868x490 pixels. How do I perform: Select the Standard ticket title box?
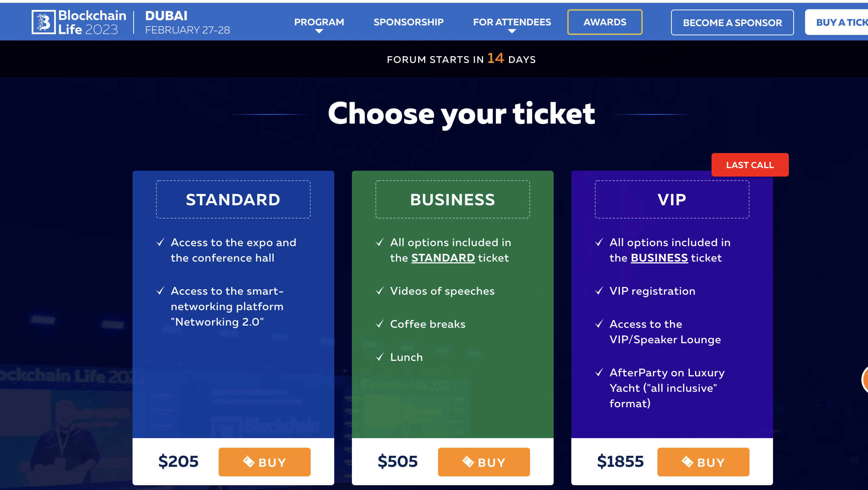coord(233,199)
